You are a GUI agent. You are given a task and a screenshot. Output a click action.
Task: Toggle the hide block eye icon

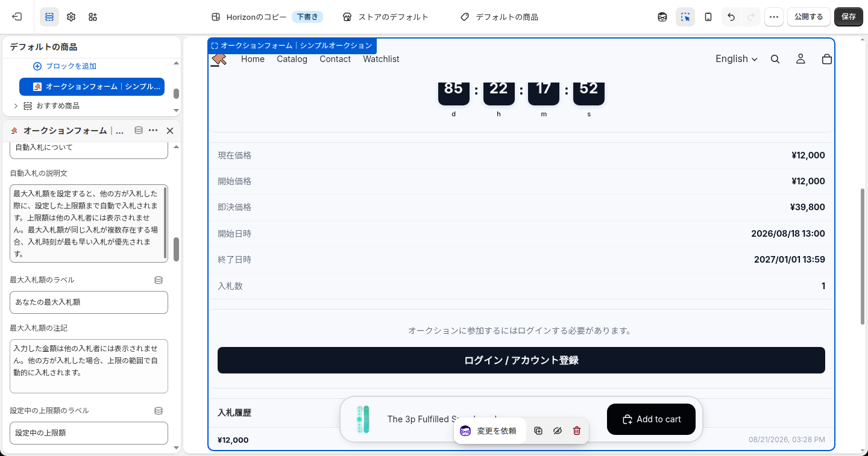click(558, 431)
